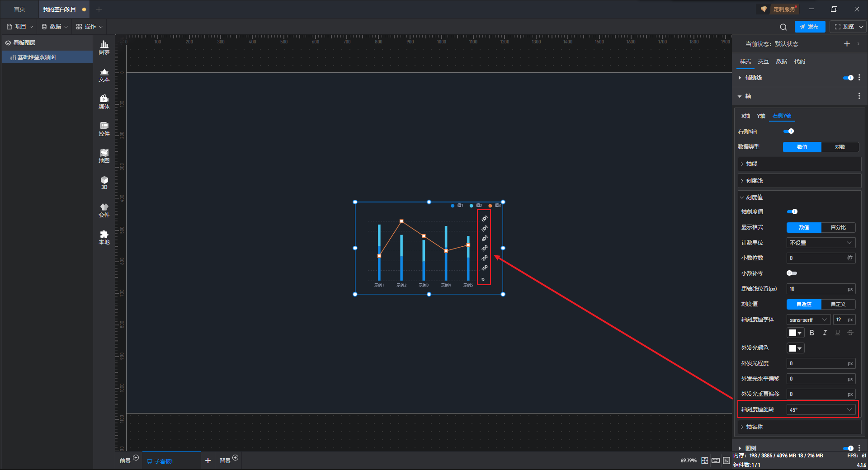The width and height of the screenshot is (868, 470).
Task: Click the 看板图层 layers icon
Action: click(x=8, y=43)
